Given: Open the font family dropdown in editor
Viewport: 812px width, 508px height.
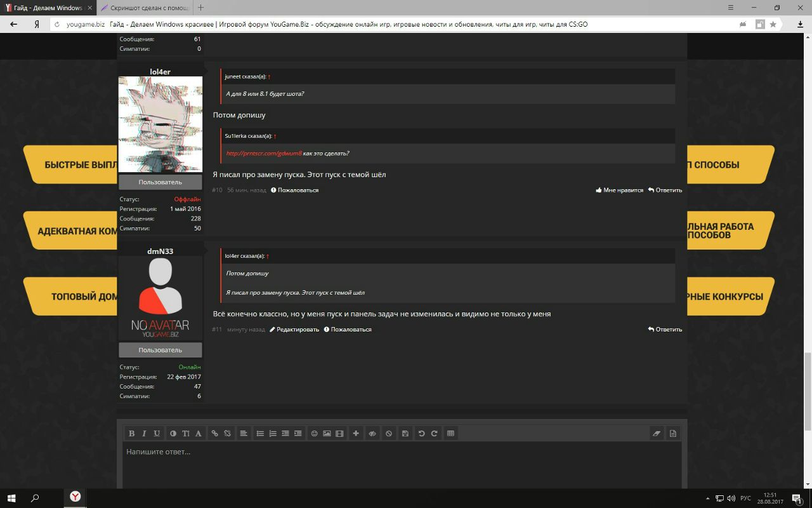Looking at the screenshot, I should (x=198, y=434).
